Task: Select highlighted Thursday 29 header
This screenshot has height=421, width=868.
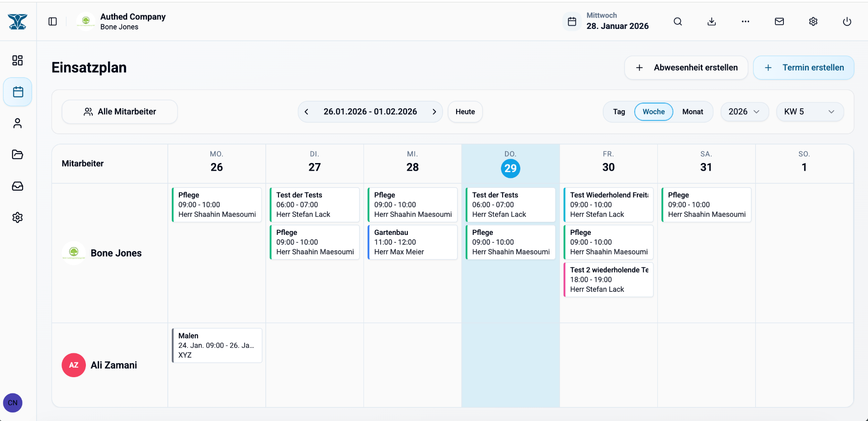Action: (510, 164)
